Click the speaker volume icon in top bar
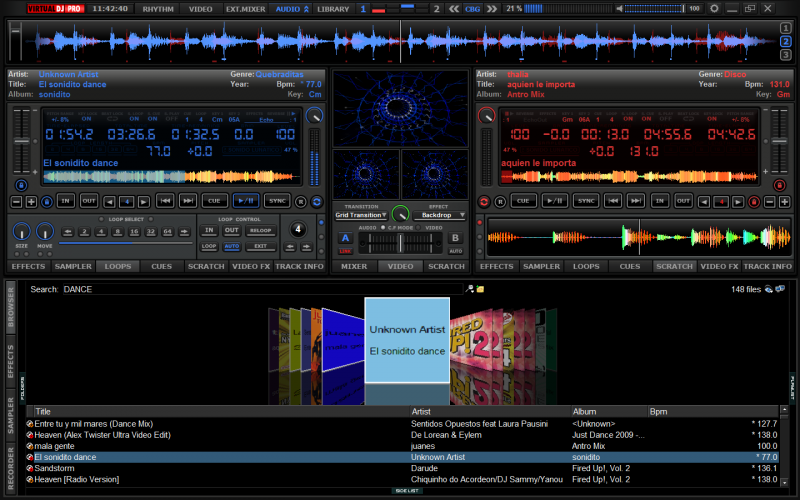Image resolution: width=800 pixels, height=500 pixels. pyautogui.click(x=619, y=9)
